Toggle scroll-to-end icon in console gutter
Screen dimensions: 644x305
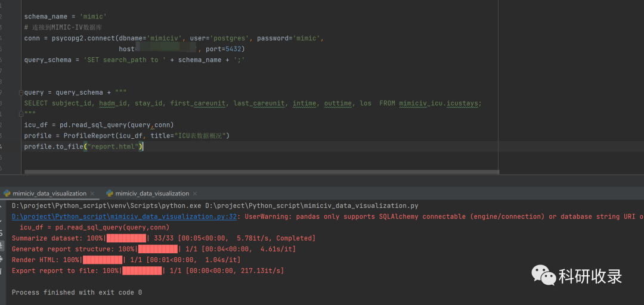2,246
